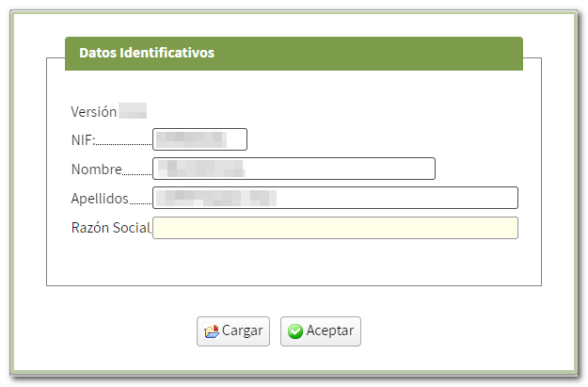Click the dotted line after the NIF label
The height and width of the screenshot is (387, 588).
point(123,145)
